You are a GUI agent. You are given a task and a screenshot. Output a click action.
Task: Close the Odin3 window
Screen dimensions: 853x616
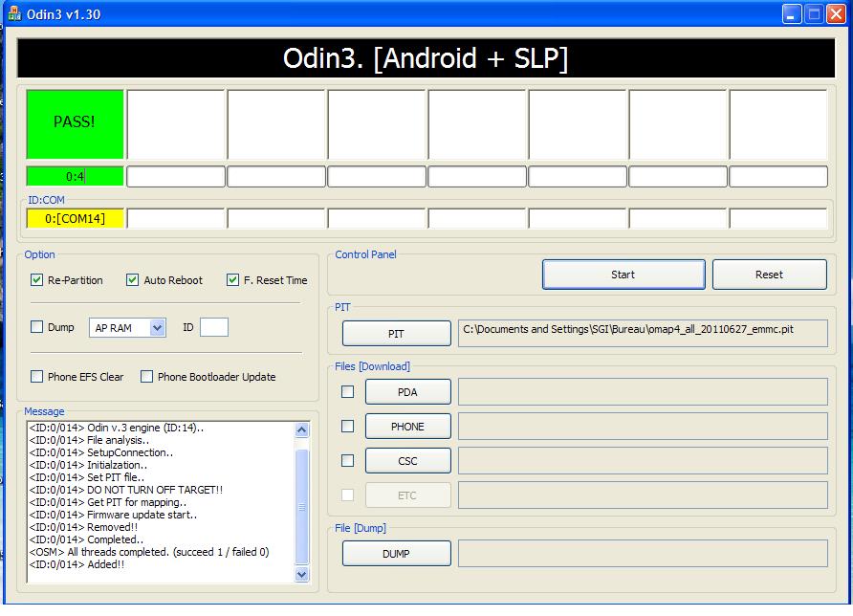836,14
